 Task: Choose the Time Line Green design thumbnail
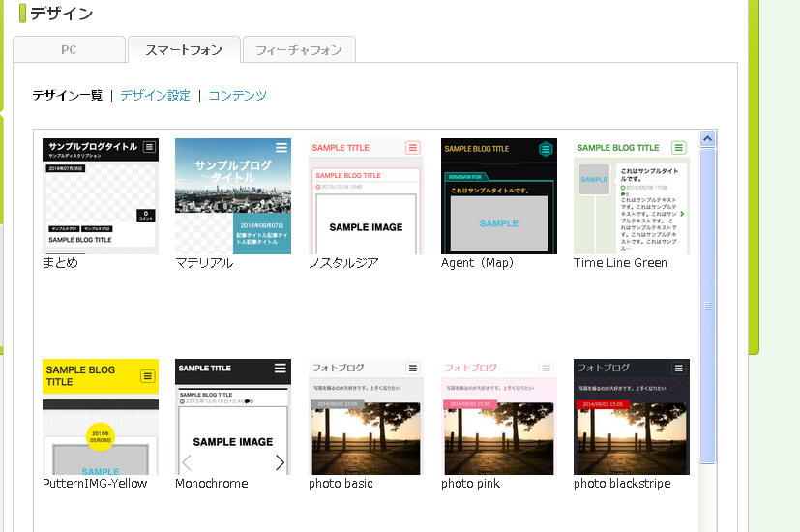(x=632, y=196)
